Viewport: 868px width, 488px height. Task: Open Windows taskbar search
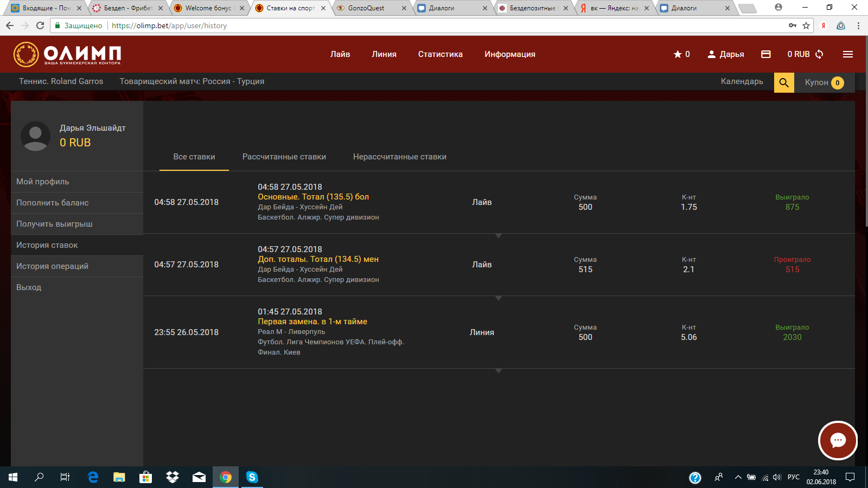pos(39,477)
